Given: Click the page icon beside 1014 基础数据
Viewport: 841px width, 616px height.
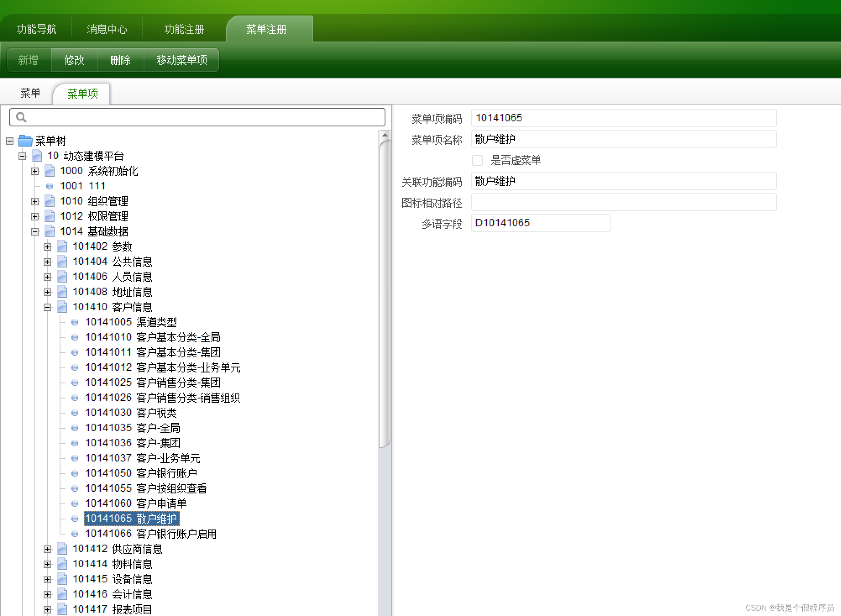Looking at the screenshot, I should coord(50,231).
